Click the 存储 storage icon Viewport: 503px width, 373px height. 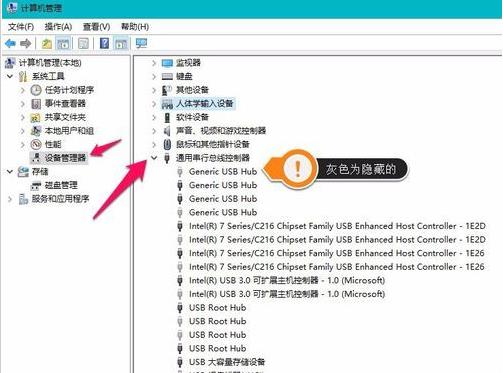pos(23,172)
